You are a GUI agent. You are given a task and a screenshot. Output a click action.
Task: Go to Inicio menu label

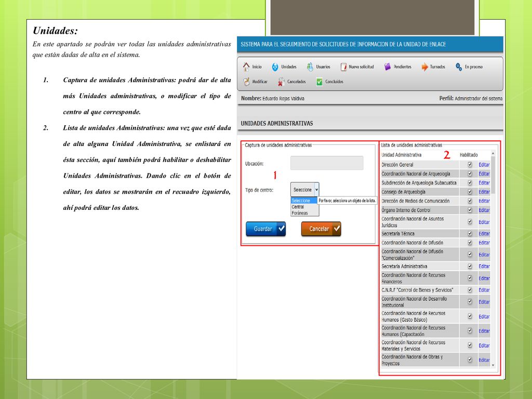(257, 67)
